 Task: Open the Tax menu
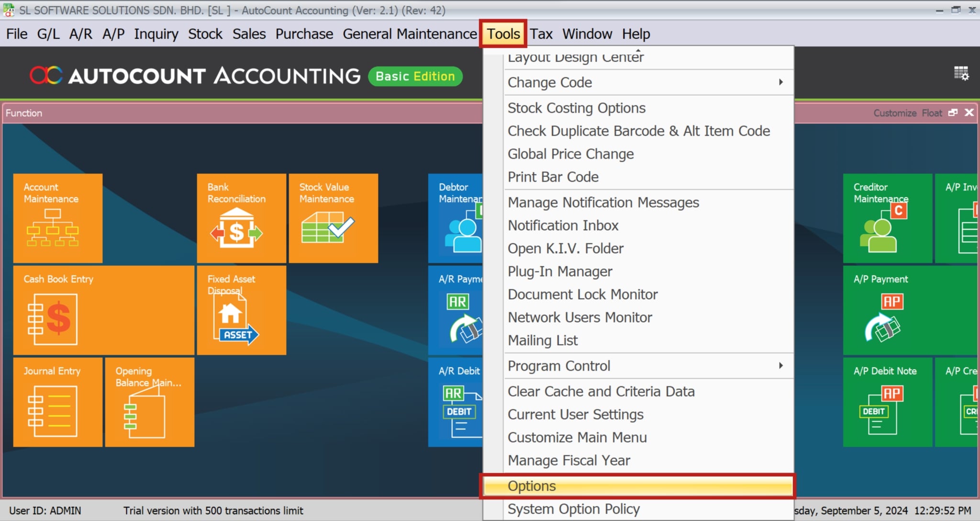541,34
